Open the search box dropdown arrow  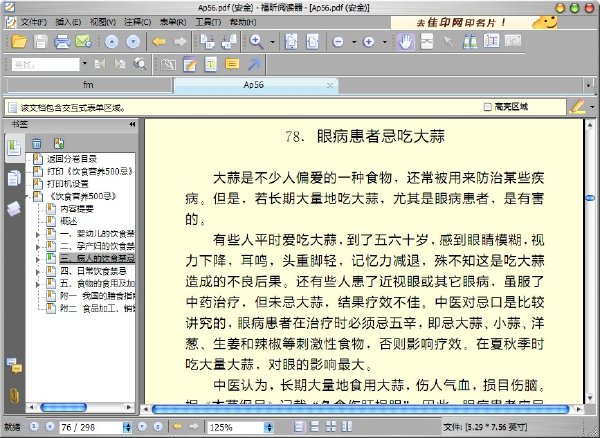point(85,64)
